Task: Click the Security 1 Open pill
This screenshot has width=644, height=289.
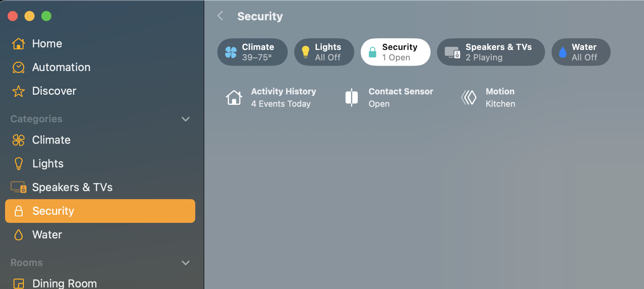Action: (x=395, y=52)
